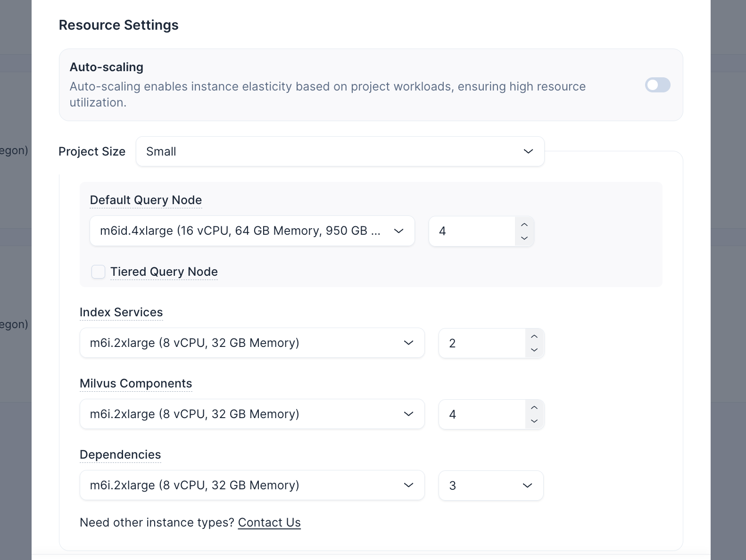The width and height of the screenshot is (746, 560).
Task: Increase Default Query Node count with up arrow
Action: (524, 224)
